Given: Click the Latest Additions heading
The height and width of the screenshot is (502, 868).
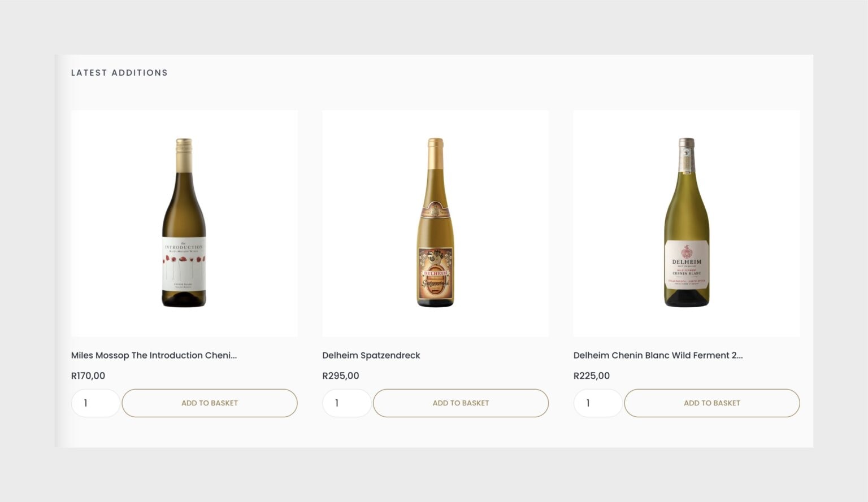Looking at the screenshot, I should tap(119, 73).
